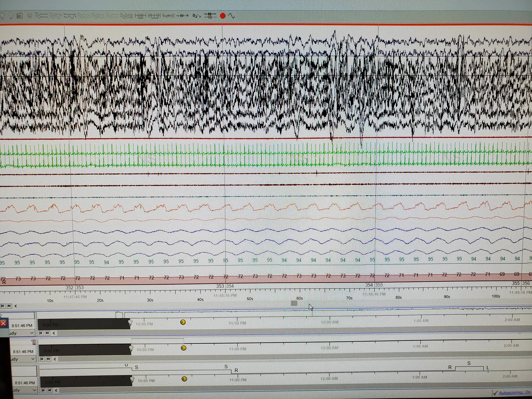Click the 2:00 AM label in bottom overview
Viewport: 532px width, 399px height.
pyautogui.click(x=510, y=376)
